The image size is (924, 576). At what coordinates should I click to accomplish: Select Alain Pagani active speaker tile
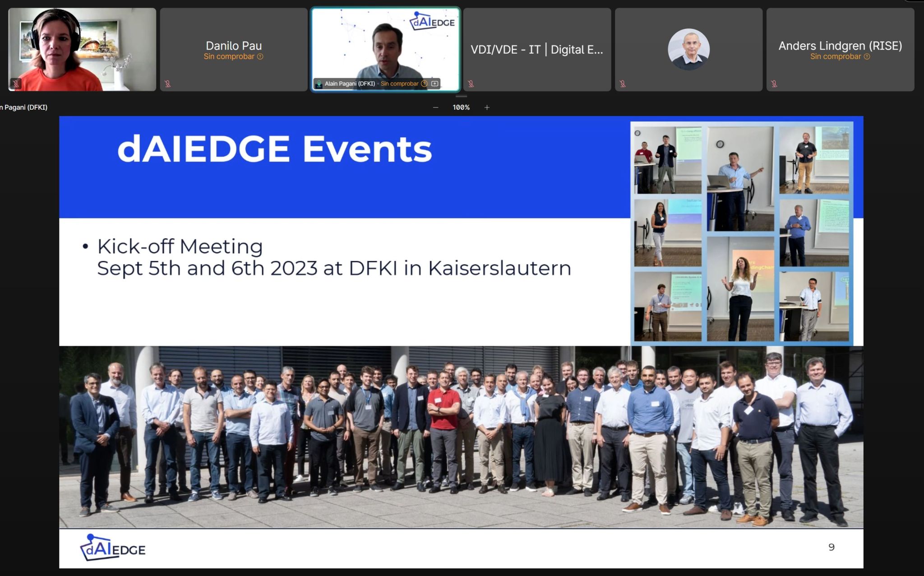click(386, 50)
